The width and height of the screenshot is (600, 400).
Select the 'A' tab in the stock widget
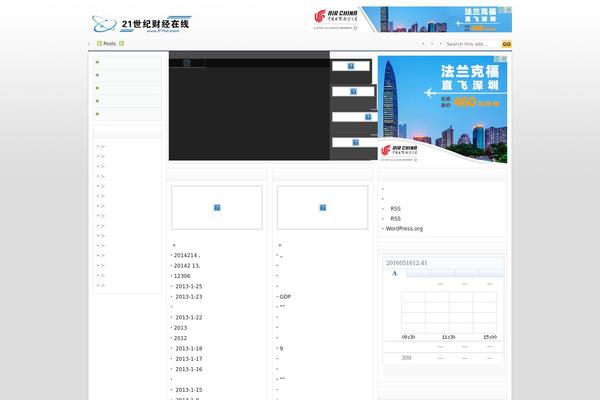click(x=395, y=273)
